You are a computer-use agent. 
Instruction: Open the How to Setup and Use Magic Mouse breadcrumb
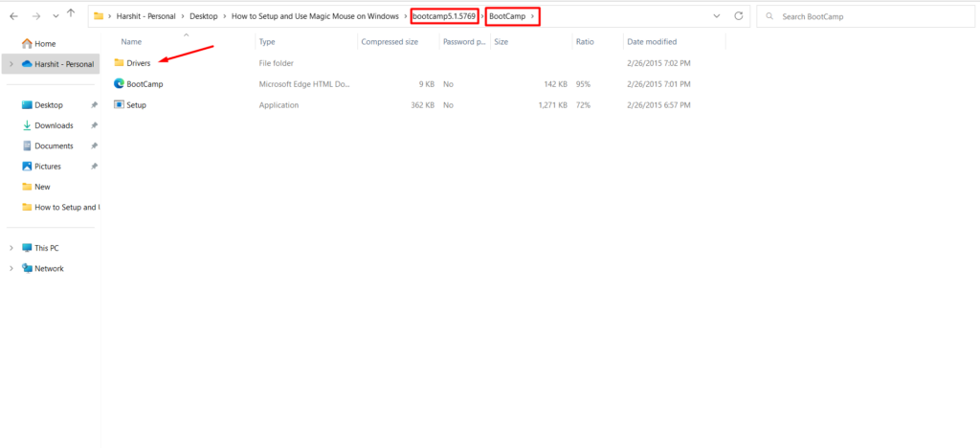[x=315, y=16]
